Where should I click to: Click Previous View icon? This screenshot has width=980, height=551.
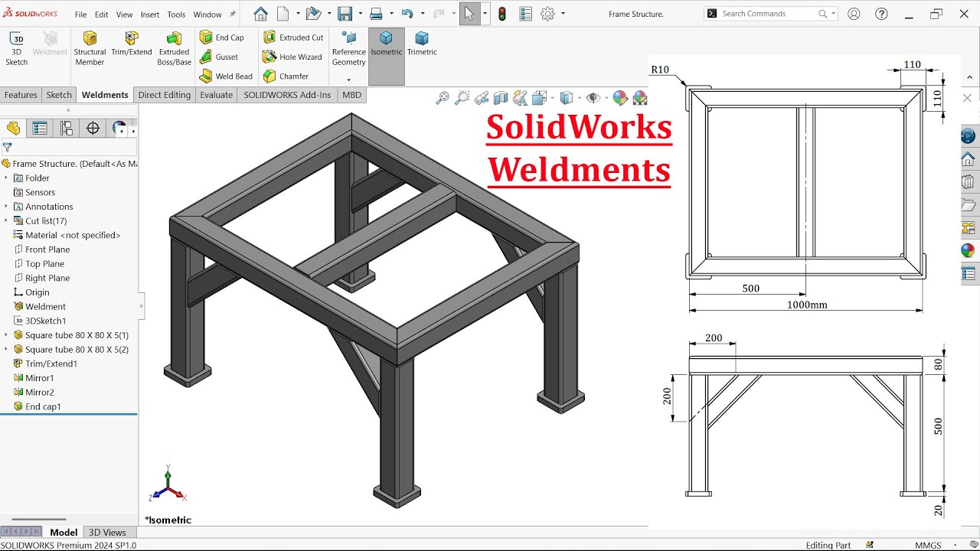click(x=482, y=98)
